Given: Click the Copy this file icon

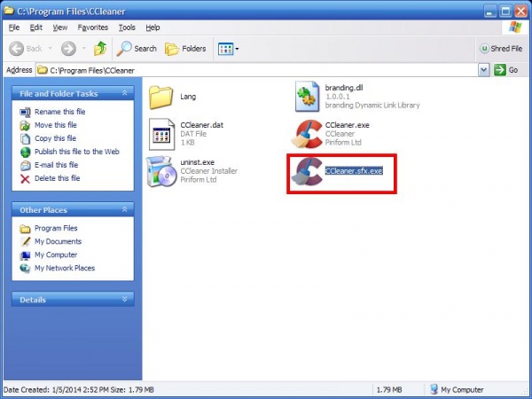Looking at the screenshot, I should pyautogui.click(x=25, y=139).
